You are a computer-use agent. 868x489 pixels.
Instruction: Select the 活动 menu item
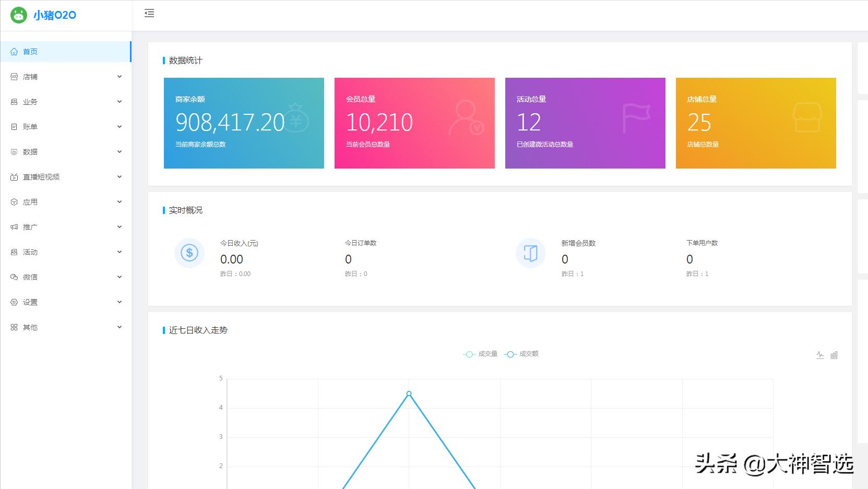[x=30, y=252]
